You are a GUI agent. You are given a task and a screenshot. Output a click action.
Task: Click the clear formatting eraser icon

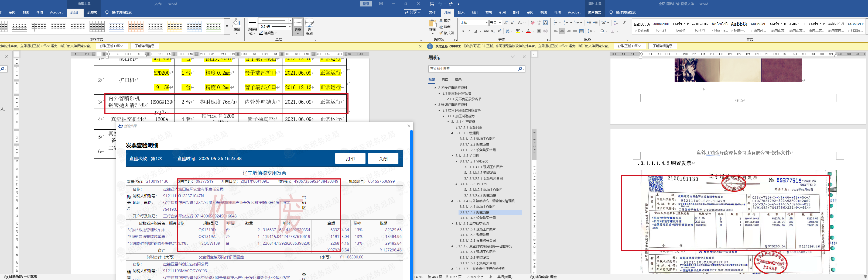coord(532,23)
